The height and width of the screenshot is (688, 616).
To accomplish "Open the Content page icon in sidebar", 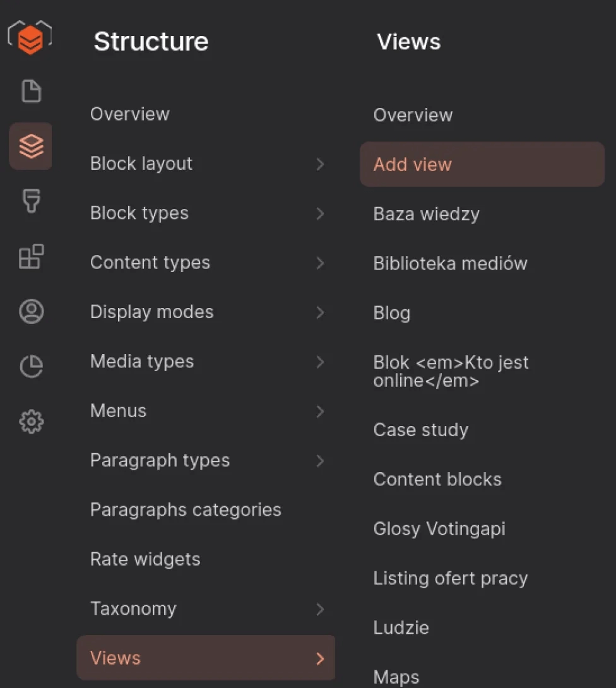I will [31, 92].
